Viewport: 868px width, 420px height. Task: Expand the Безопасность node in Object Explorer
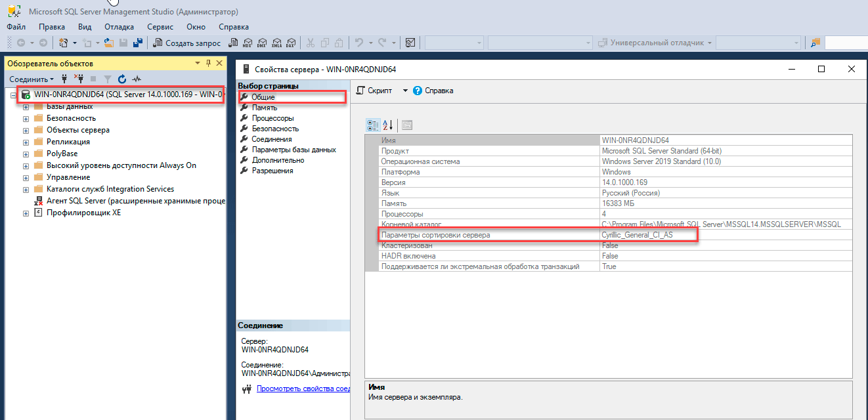[x=26, y=118]
